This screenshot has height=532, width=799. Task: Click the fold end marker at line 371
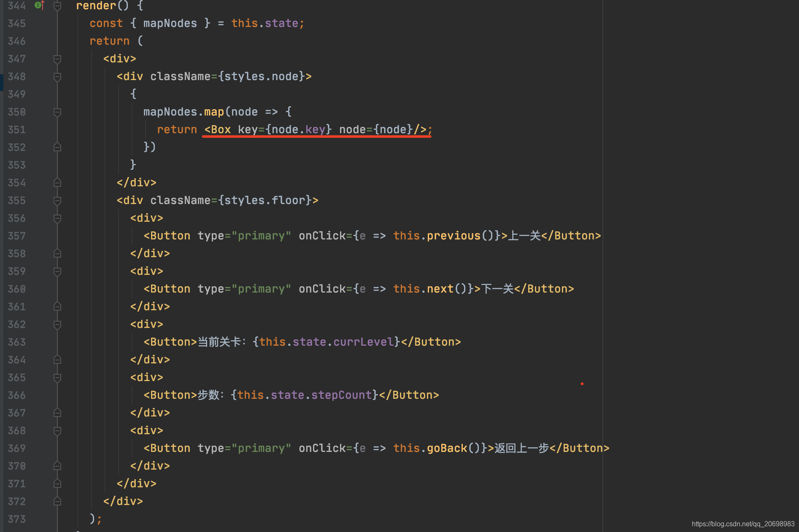click(57, 484)
